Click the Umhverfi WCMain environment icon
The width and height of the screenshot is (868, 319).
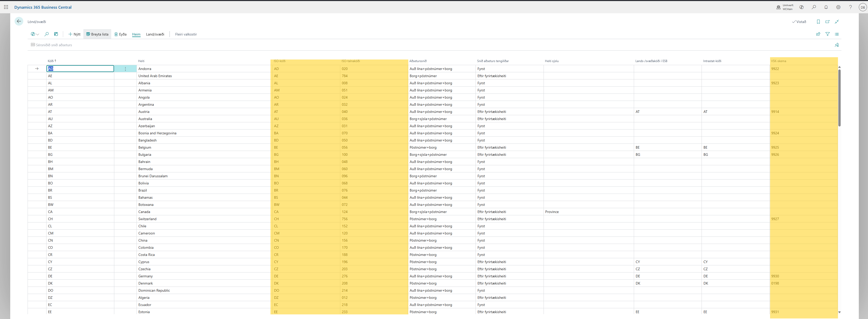click(778, 7)
